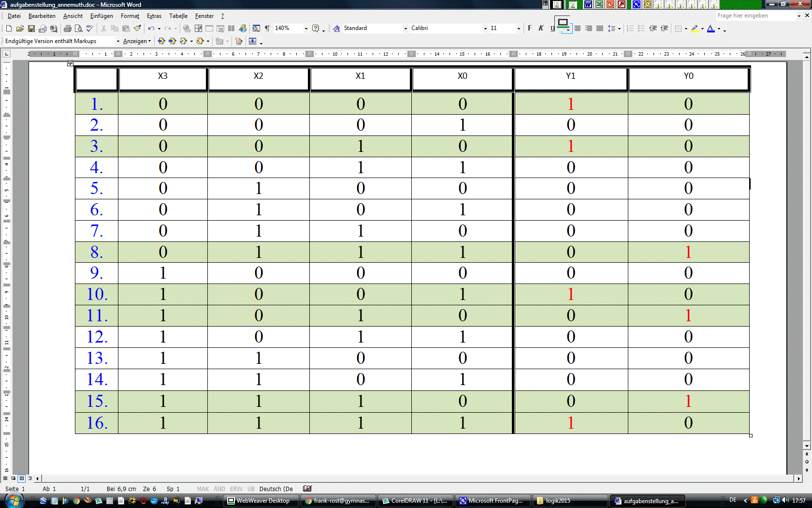Justify the paragraph text
The height and width of the screenshot is (508, 812).
point(600,29)
